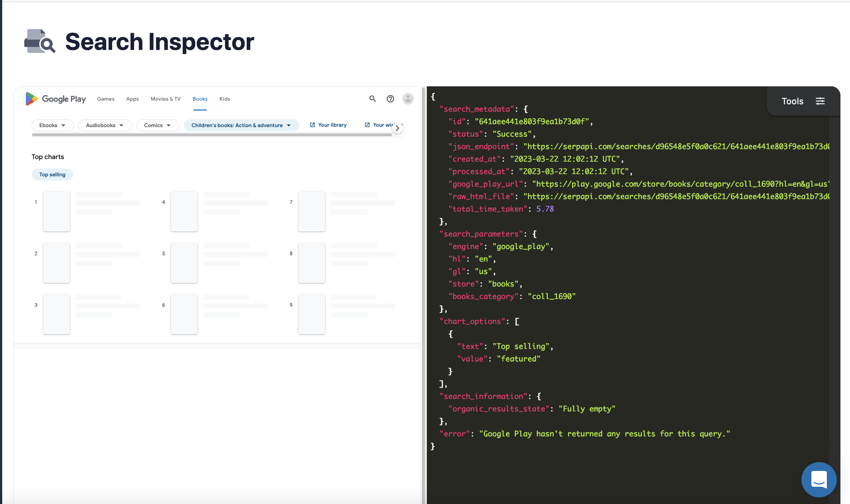This screenshot has height=504, width=850.
Task: Open the Audiobooks dropdown
Action: click(x=104, y=125)
